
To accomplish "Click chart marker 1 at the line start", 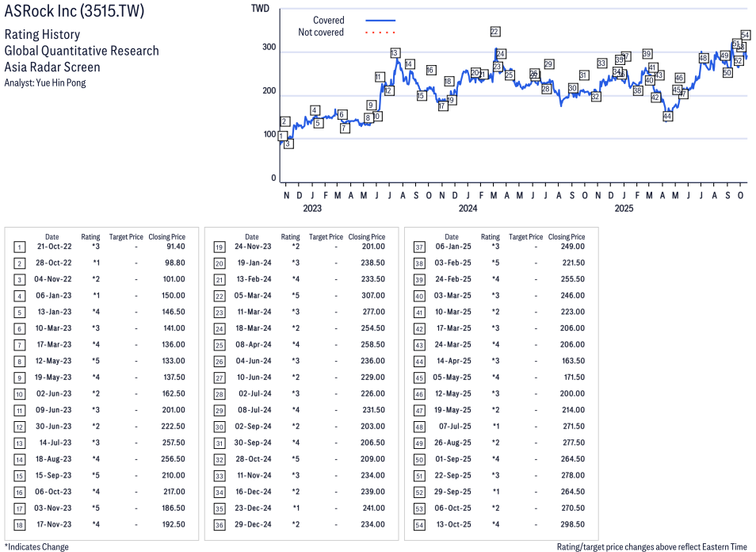I will (x=281, y=136).
